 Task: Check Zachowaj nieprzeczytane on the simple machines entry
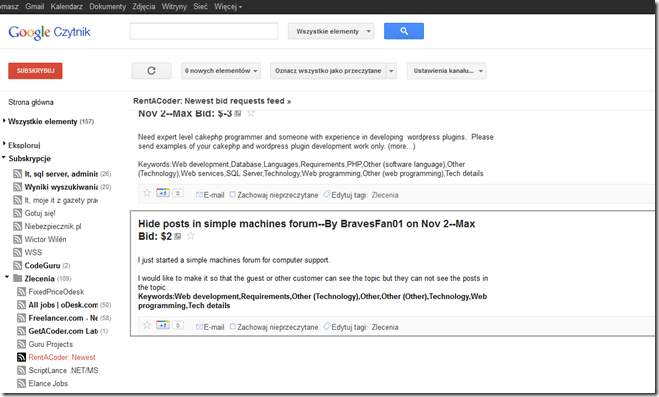pyautogui.click(x=232, y=326)
